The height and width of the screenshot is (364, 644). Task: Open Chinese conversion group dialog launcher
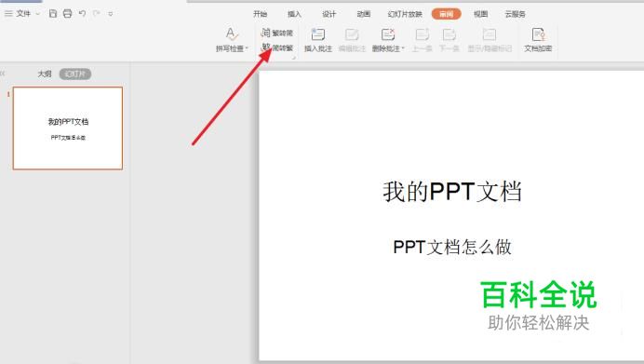point(294,59)
